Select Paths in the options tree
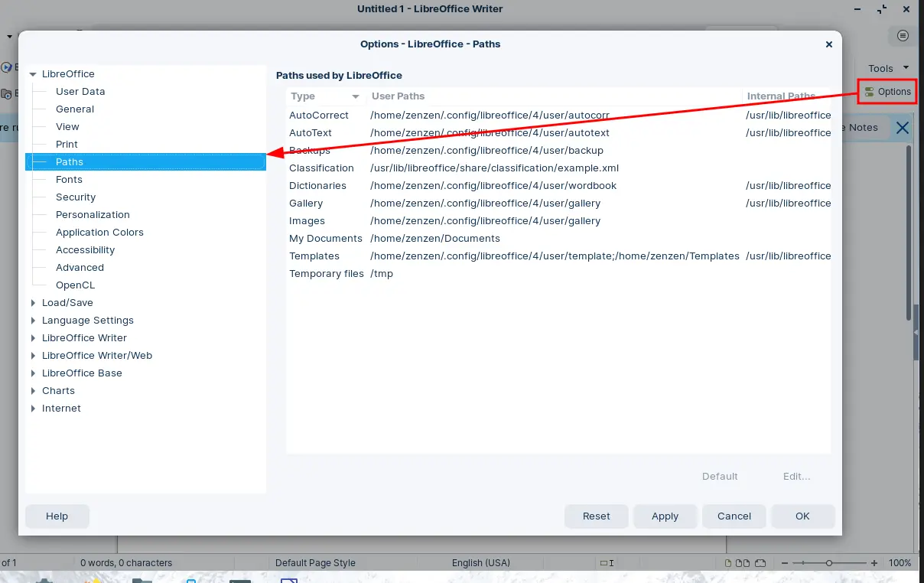This screenshot has width=924, height=583. [x=145, y=162]
